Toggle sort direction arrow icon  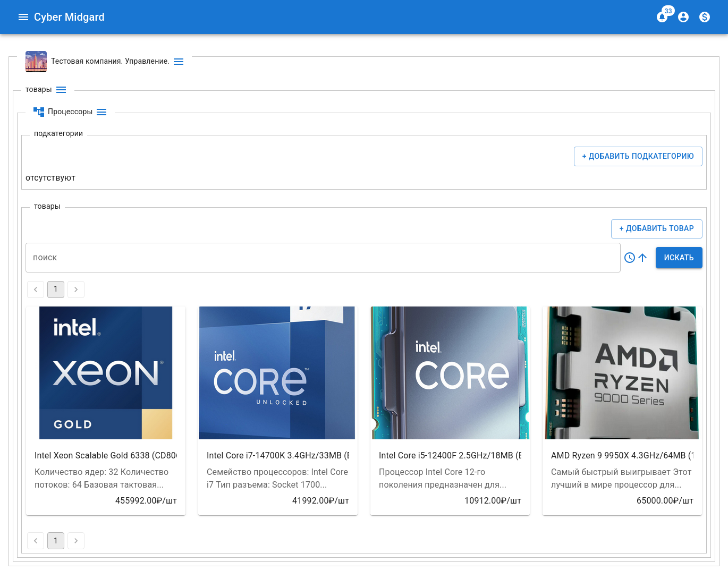pyautogui.click(x=642, y=258)
